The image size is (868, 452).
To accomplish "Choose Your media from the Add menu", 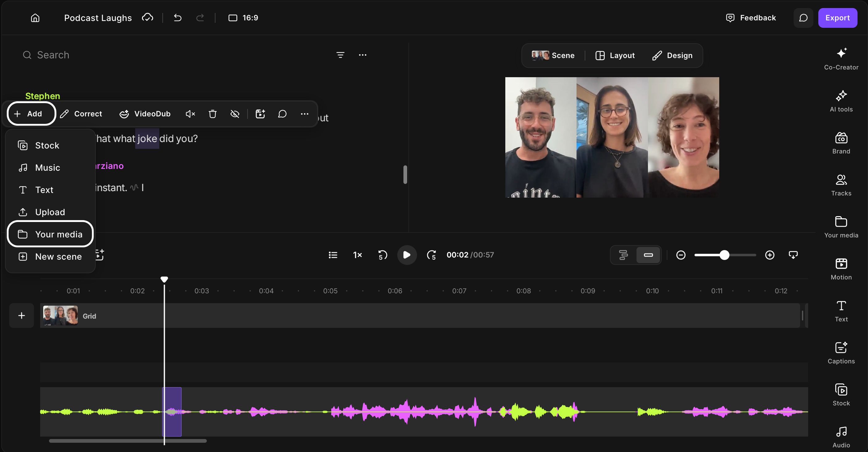I will [x=50, y=234].
